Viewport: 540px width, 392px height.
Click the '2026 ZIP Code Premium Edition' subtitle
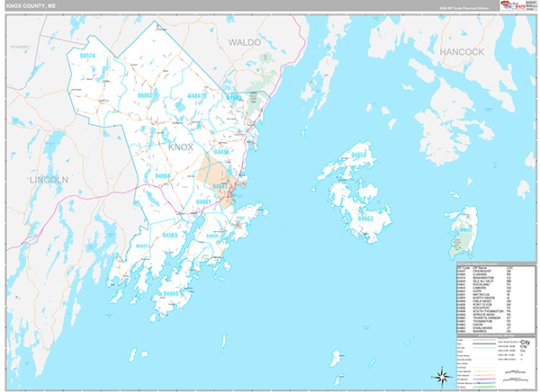click(x=463, y=8)
